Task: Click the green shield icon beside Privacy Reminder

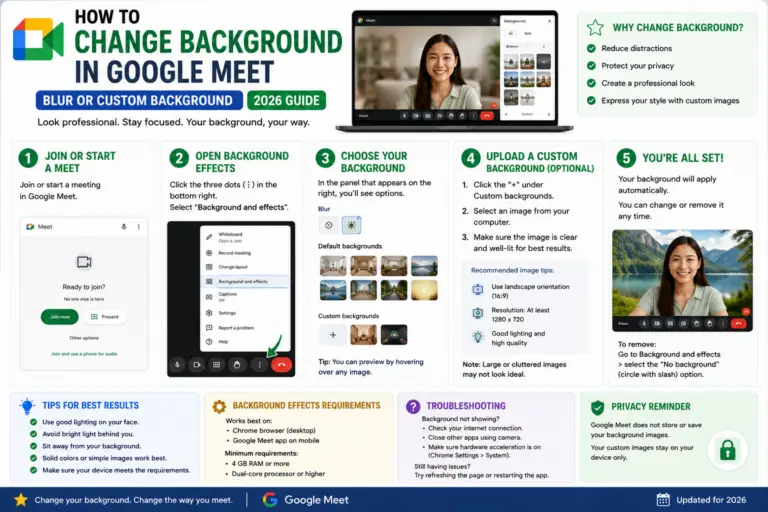Action: (x=598, y=407)
